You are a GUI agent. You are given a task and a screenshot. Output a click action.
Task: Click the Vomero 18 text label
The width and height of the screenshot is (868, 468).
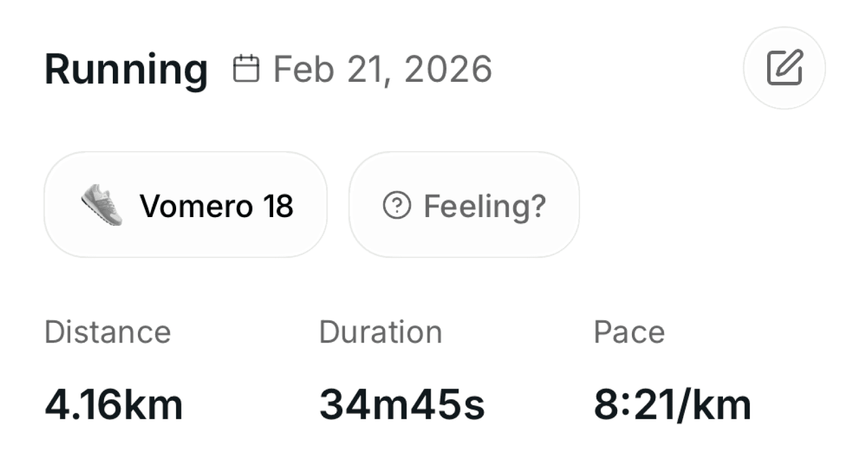pos(216,206)
